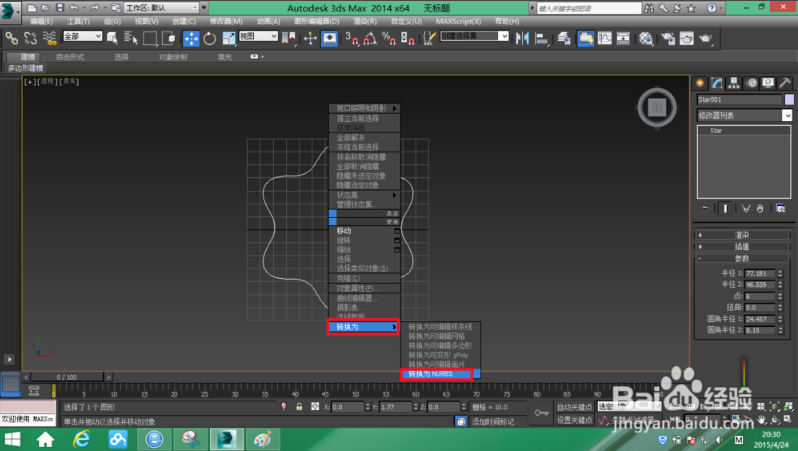Click Select and Manipulate icon

(310, 38)
